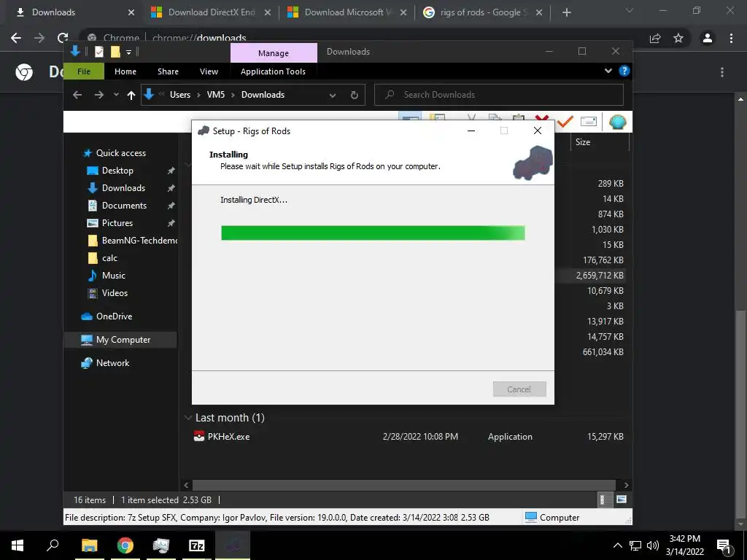Click VM5 in the breadcrumb path
747x560 pixels.
click(216, 95)
